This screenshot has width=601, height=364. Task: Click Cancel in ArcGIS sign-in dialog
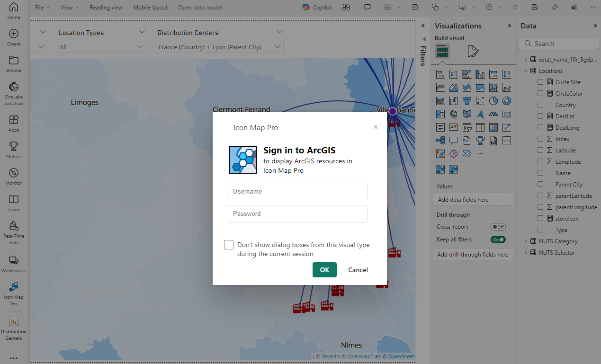point(358,270)
